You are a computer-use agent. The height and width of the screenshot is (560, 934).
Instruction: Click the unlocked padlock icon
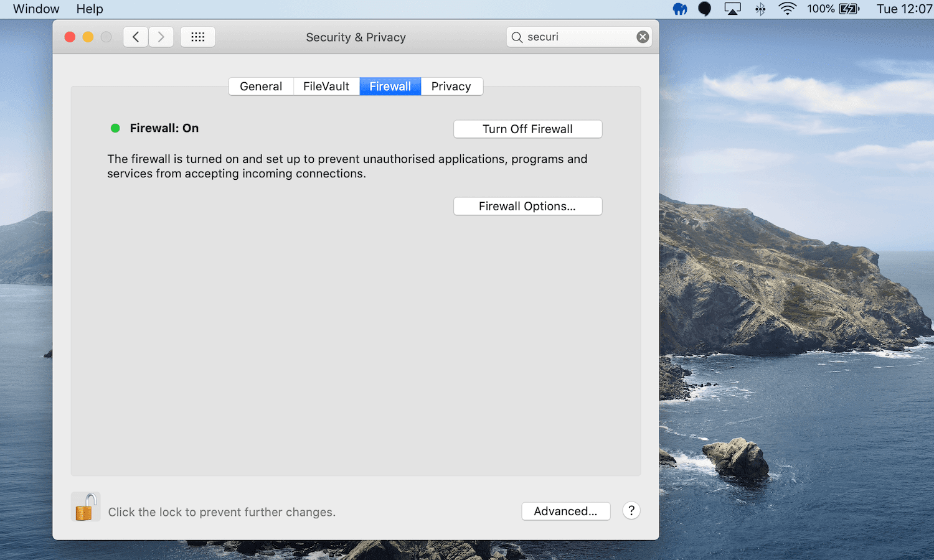coord(85,506)
